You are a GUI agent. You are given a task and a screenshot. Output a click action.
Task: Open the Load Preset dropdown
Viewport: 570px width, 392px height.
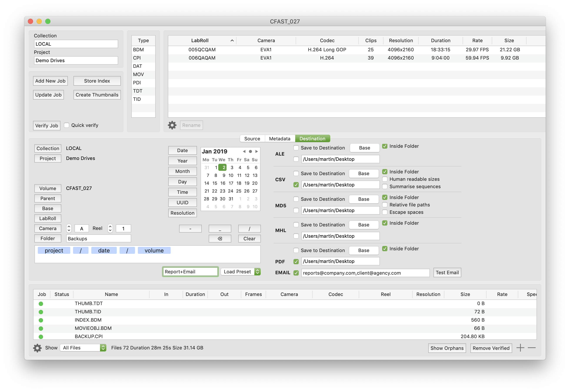(240, 272)
